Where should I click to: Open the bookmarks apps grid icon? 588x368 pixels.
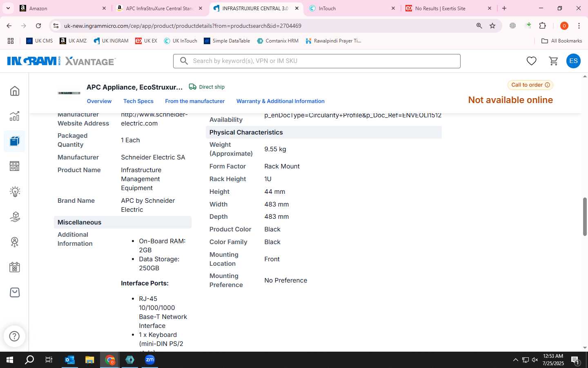(11, 41)
